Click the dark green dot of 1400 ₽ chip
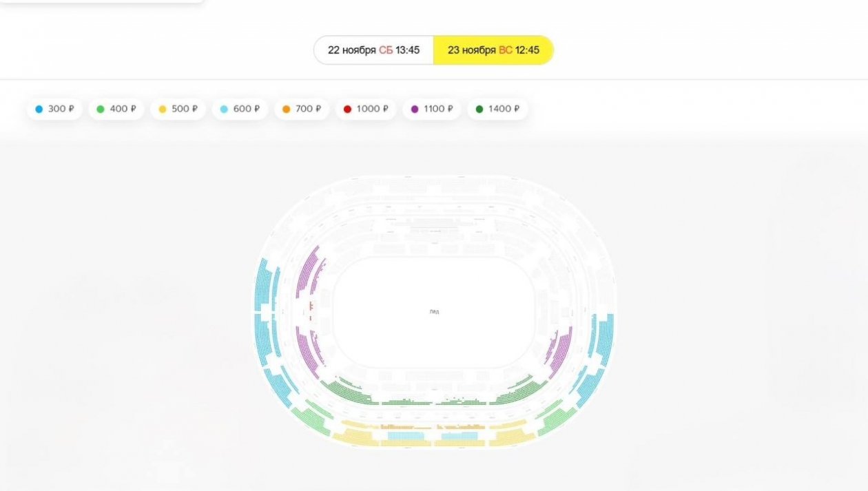Screen dimensions: 868x491 pyautogui.click(x=479, y=109)
